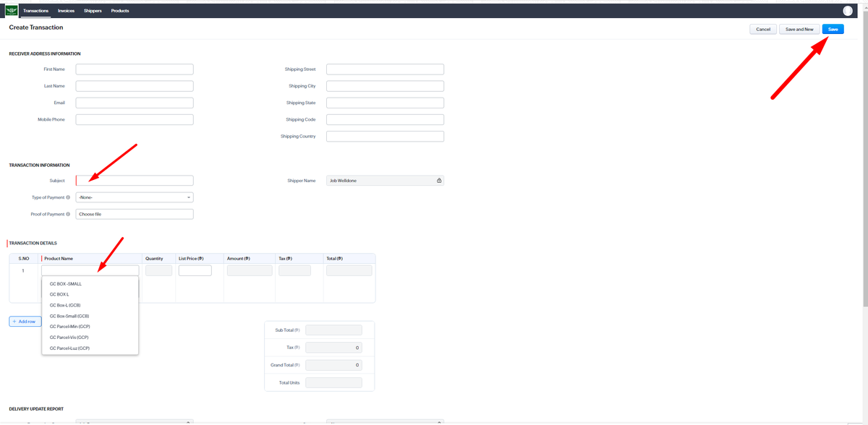Click the List Price column header
The width and height of the screenshot is (868, 425).
tap(191, 259)
